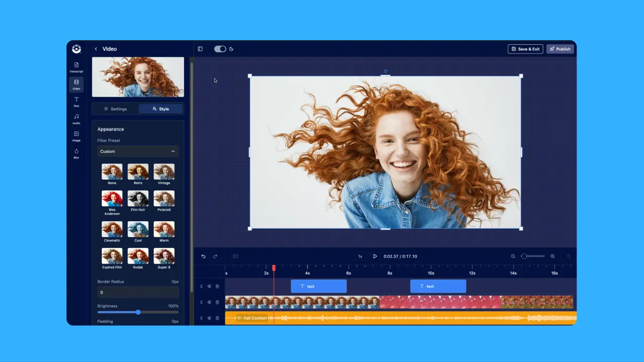The height and width of the screenshot is (362, 644).
Task: Open the Image panel
Action: point(76,136)
